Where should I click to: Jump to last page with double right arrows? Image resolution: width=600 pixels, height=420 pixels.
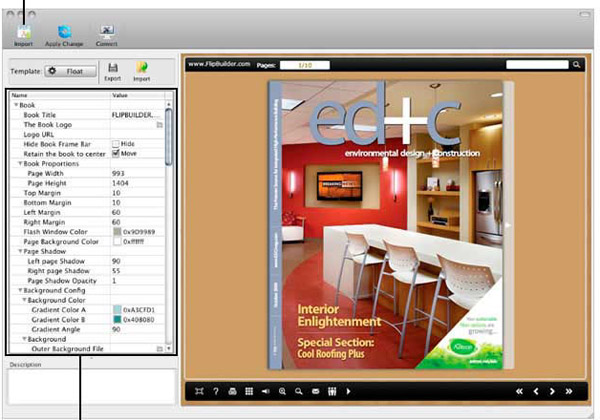[569, 391]
